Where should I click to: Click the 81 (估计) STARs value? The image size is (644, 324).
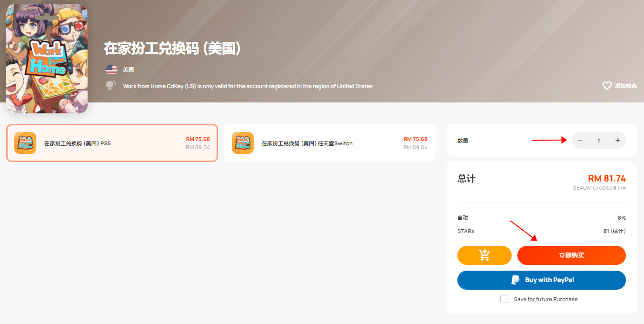pyautogui.click(x=614, y=231)
